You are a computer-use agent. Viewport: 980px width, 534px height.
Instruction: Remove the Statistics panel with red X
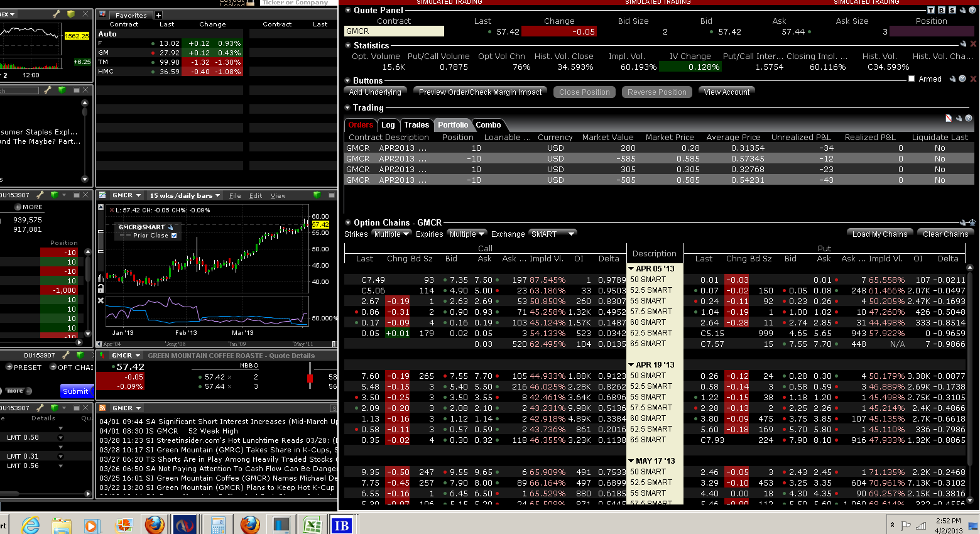973,44
